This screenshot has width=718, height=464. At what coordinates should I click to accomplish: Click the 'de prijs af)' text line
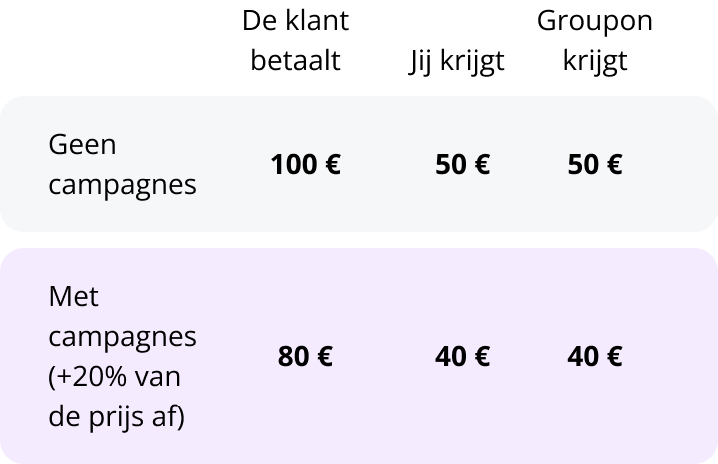click(116, 417)
